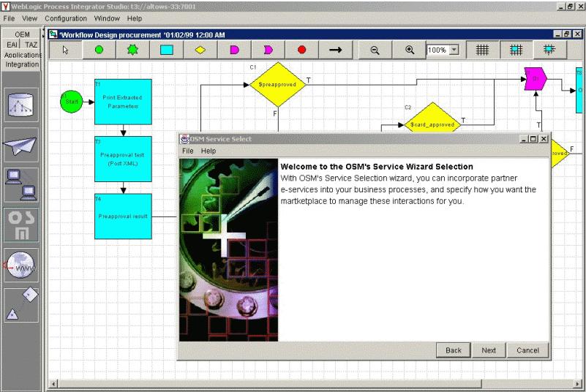Choose the green starburst Event node tool
This screenshot has width=586, height=392.
pos(132,50)
